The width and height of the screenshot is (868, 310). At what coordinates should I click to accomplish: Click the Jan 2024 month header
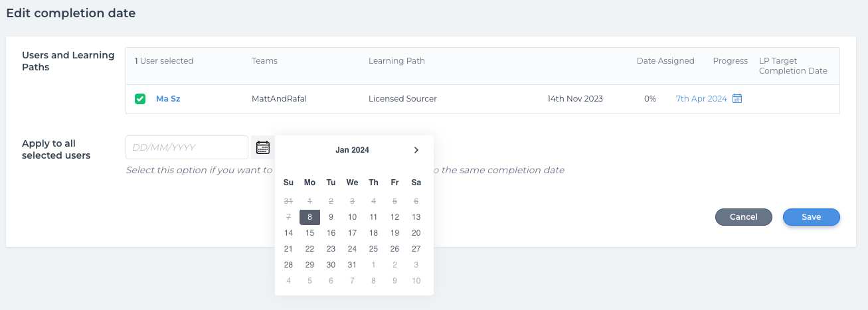(x=352, y=150)
